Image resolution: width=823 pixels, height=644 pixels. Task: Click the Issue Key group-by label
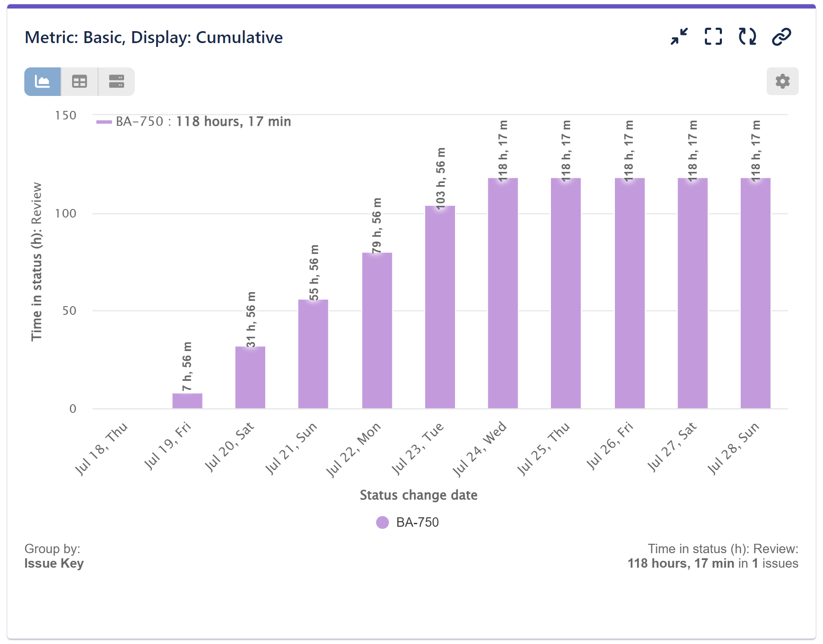click(55, 563)
